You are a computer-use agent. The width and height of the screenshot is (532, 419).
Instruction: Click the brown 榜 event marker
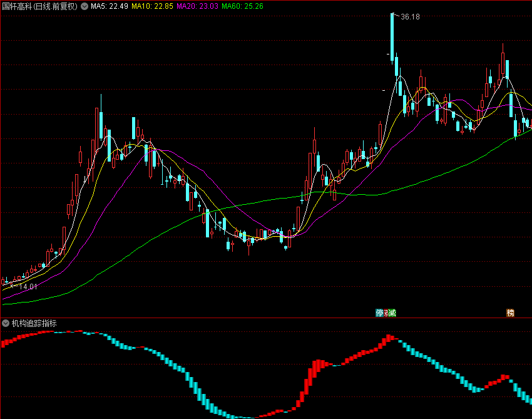click(510, 313)
